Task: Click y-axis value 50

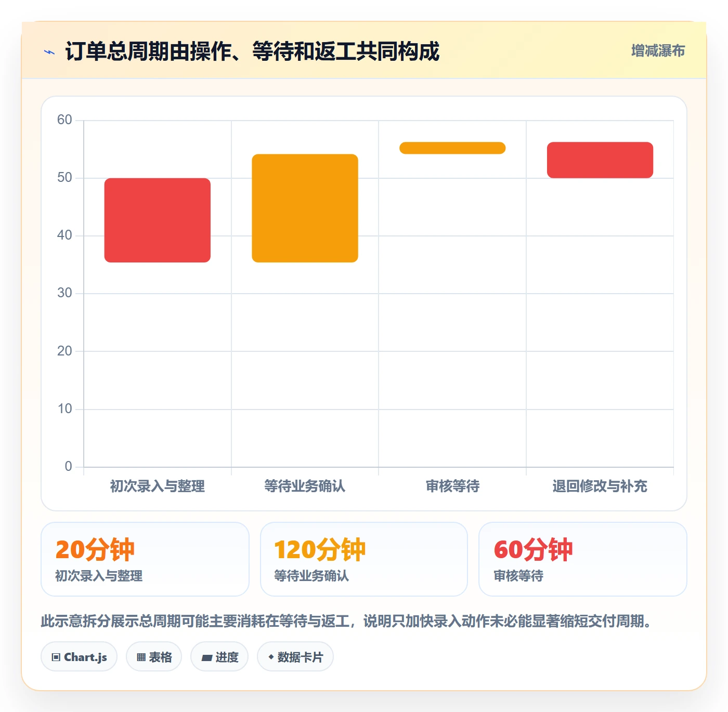Action: click(64, 178)
